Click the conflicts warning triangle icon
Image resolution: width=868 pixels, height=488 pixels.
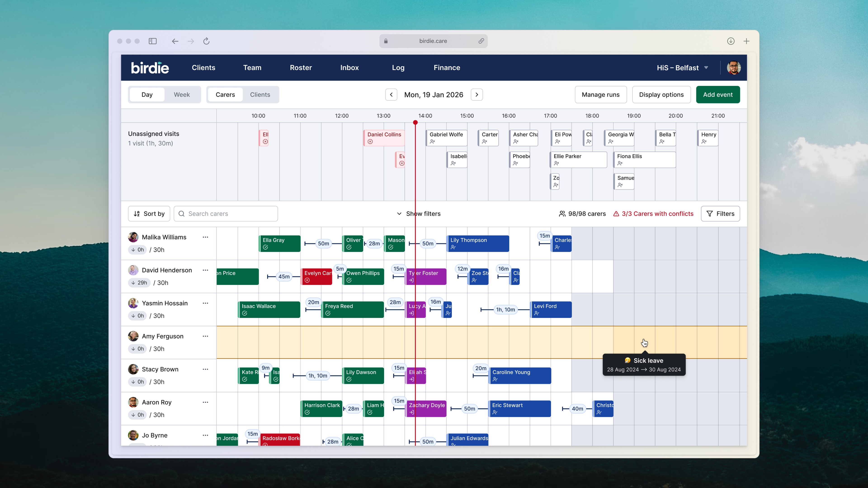(x=616, y=213)
